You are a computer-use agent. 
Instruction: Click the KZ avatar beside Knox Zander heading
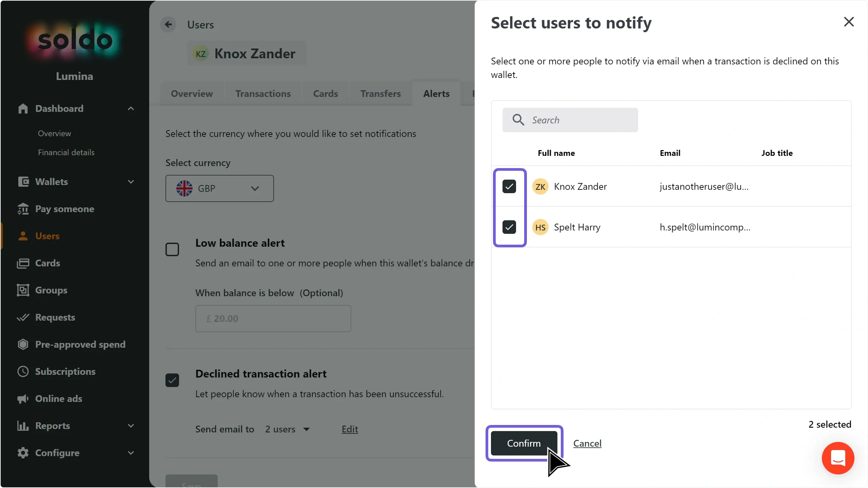click(201, 54)
